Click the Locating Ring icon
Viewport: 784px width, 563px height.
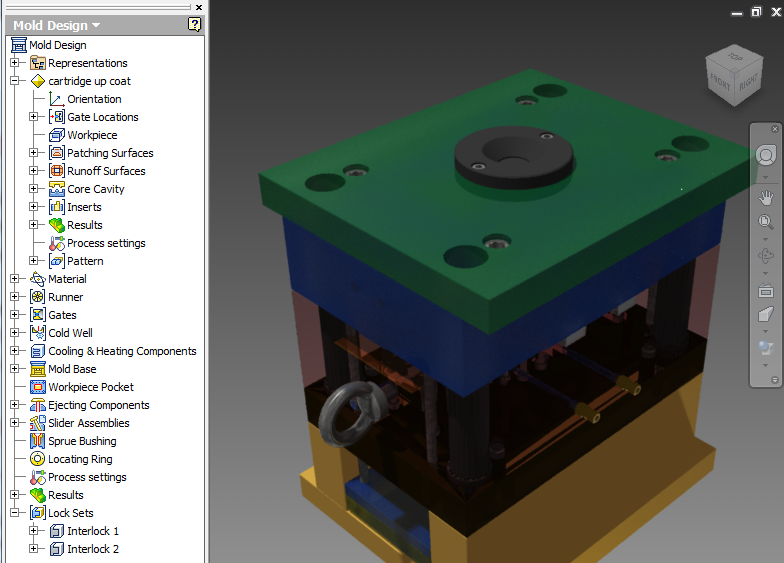pyautogui.click(x=38, y=459)
